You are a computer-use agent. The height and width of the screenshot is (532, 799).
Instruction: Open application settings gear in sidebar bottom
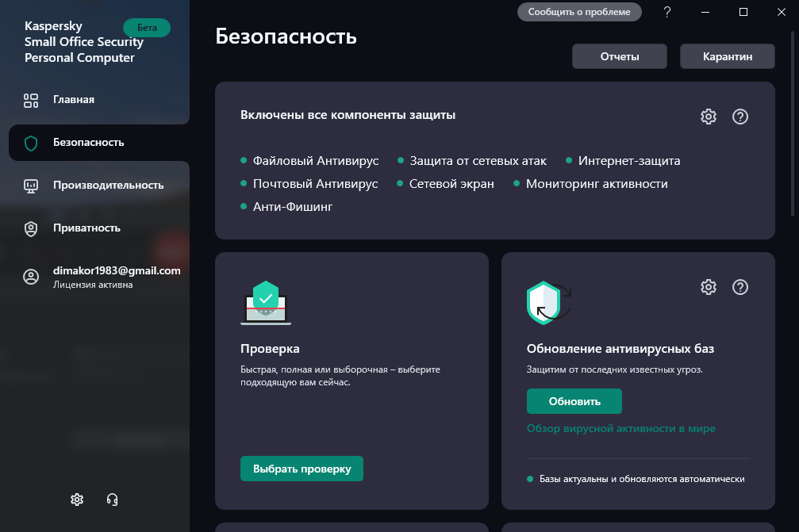pos(77,499)
